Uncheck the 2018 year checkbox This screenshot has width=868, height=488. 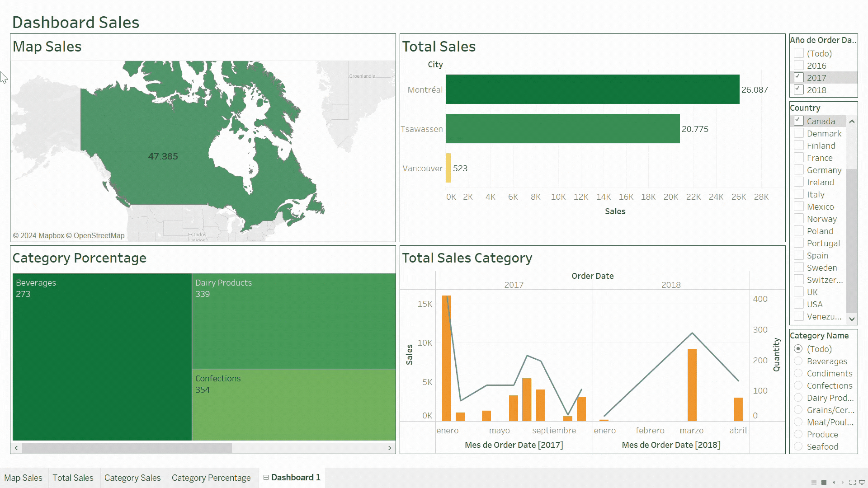tap(799, 90)
